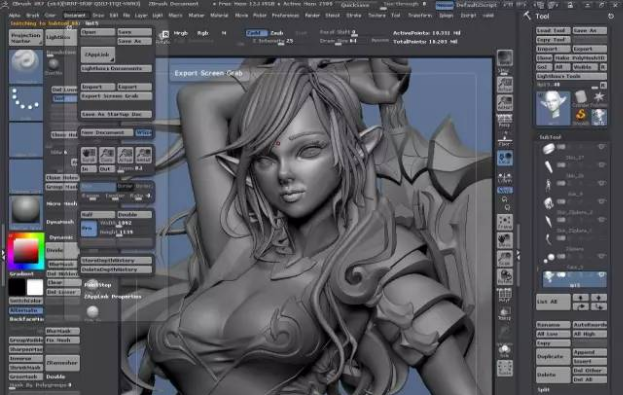The height and width of the screenshot is (395, 623).
Task: Click the Zoom document icon
Action: [x=106, y=155]
